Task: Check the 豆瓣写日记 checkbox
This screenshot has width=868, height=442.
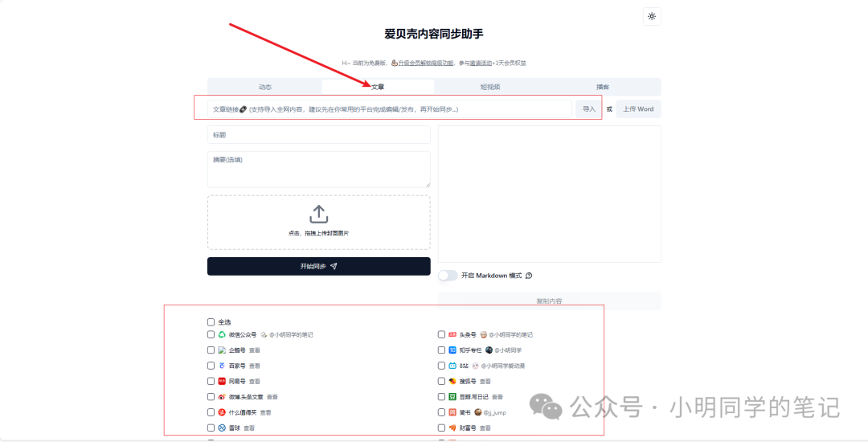Action: (x=441, y=397)
